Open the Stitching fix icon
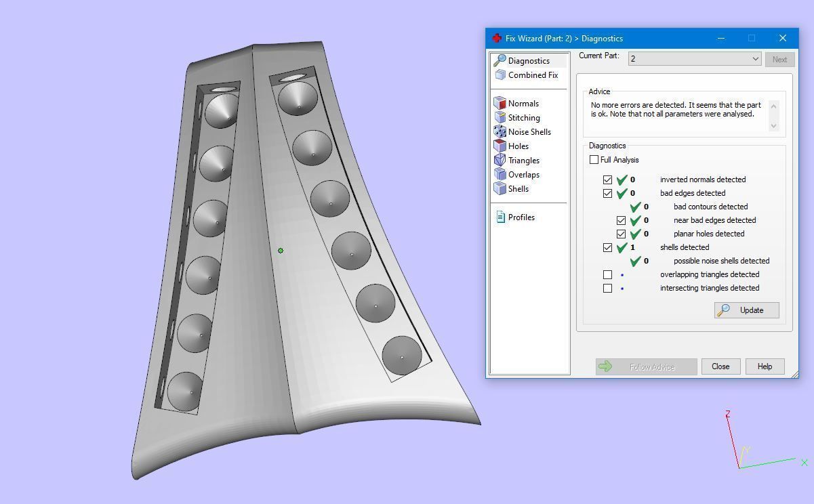This screenshot has height=504, width=814. pos(500,117)
